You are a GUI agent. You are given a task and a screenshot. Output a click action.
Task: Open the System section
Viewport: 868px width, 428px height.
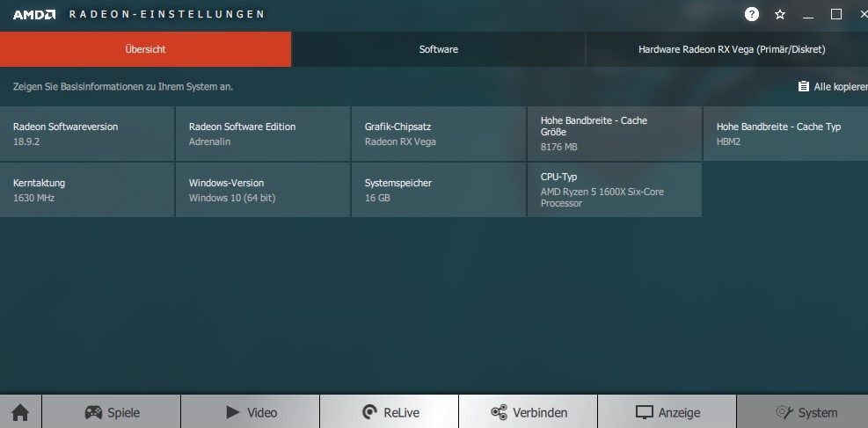[803, 412]
